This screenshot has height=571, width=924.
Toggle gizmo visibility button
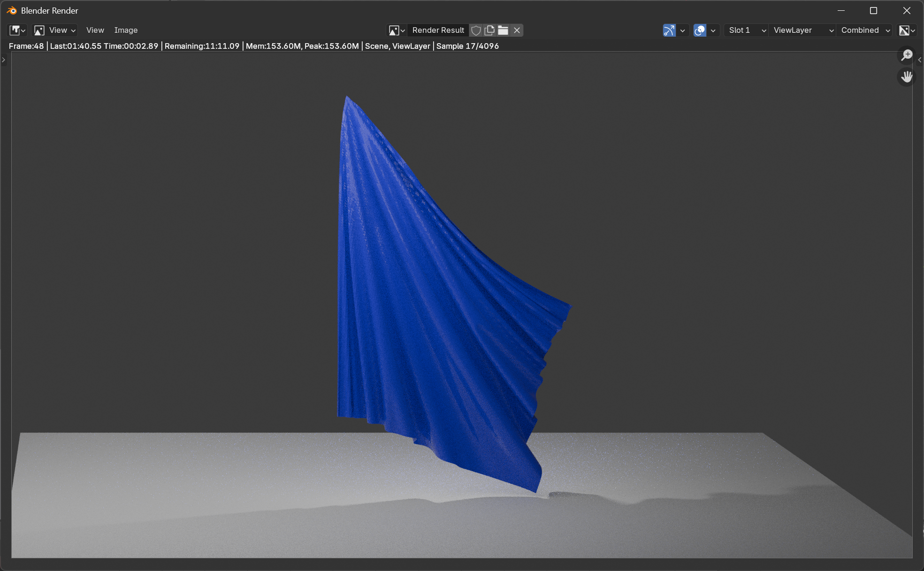pos(669,30)
